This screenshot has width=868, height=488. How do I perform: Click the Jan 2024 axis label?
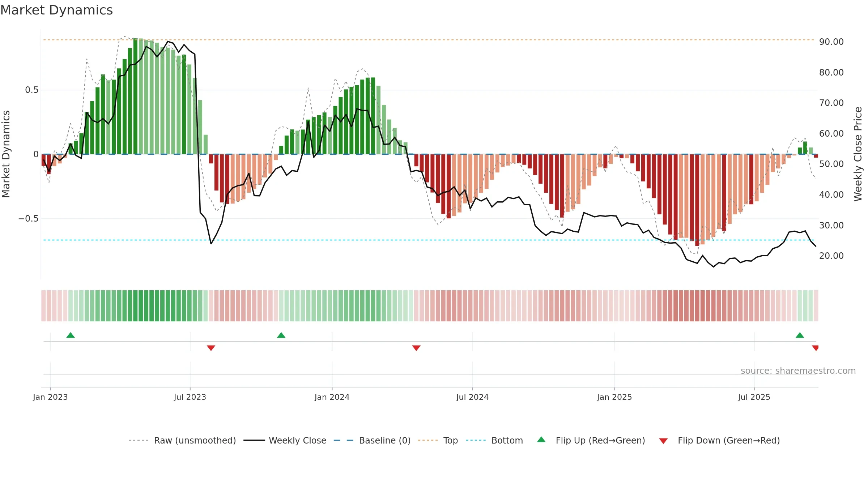(332, 397)
